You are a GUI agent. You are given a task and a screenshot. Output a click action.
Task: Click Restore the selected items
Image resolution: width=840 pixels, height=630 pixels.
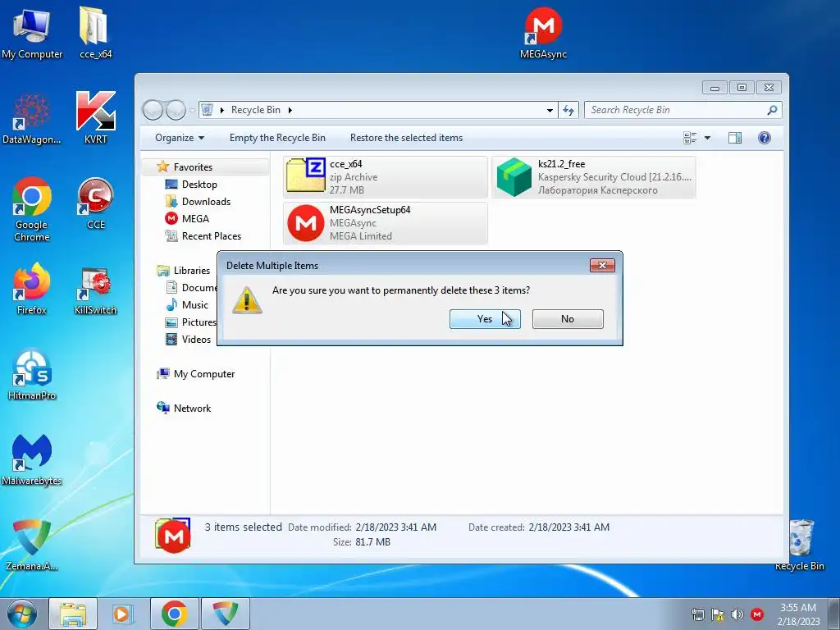coord(407,138)
